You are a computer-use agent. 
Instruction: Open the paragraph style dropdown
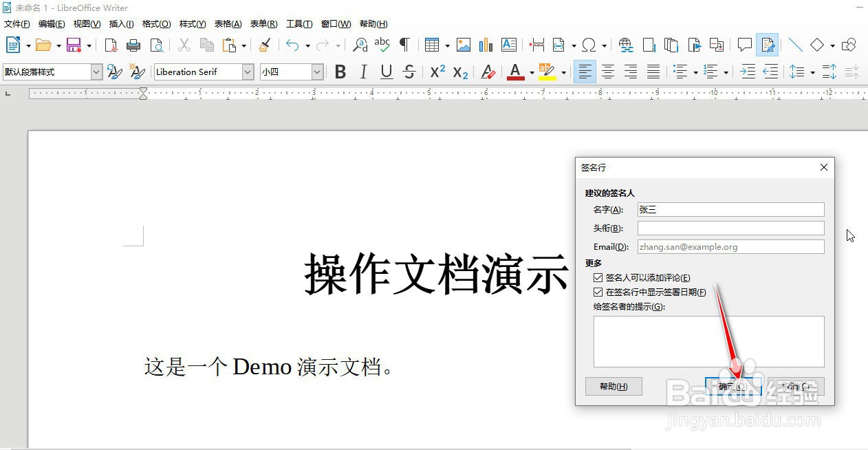coord(96,72)
